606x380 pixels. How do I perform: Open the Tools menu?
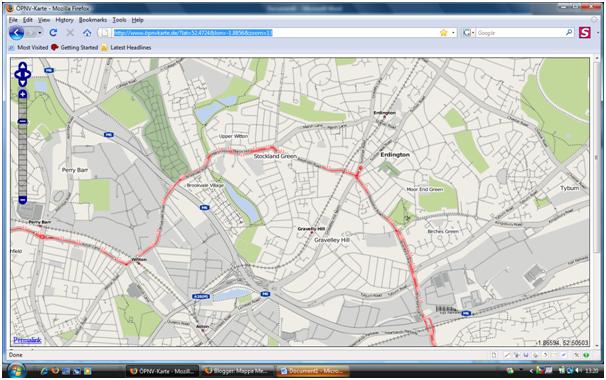click(119, 20)
